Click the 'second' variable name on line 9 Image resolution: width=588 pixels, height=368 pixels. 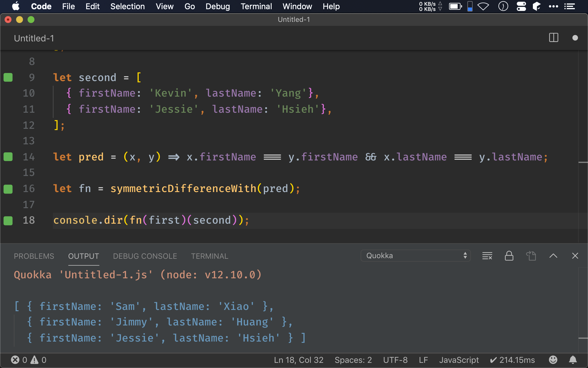pyautogui.click(x=97, y=78)
